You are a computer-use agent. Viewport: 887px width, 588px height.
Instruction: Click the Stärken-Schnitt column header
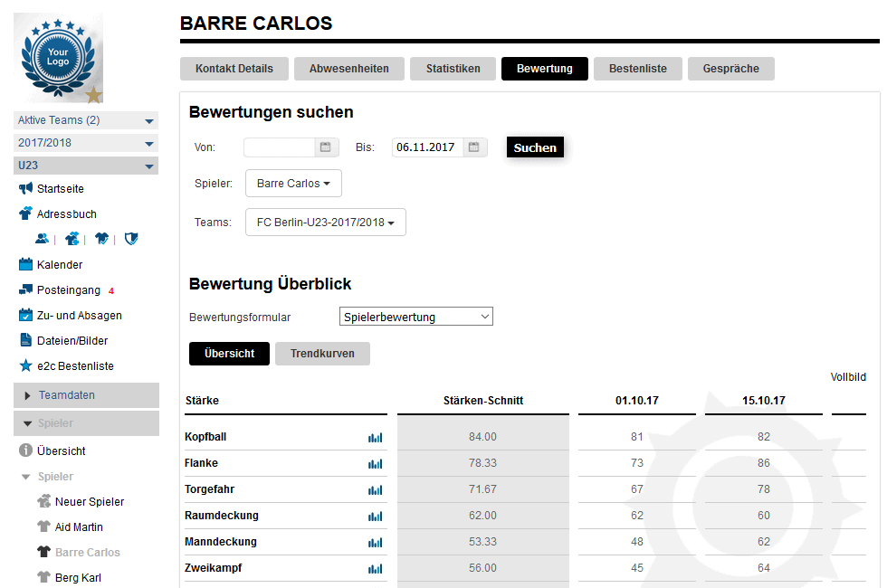pos(483,400)
